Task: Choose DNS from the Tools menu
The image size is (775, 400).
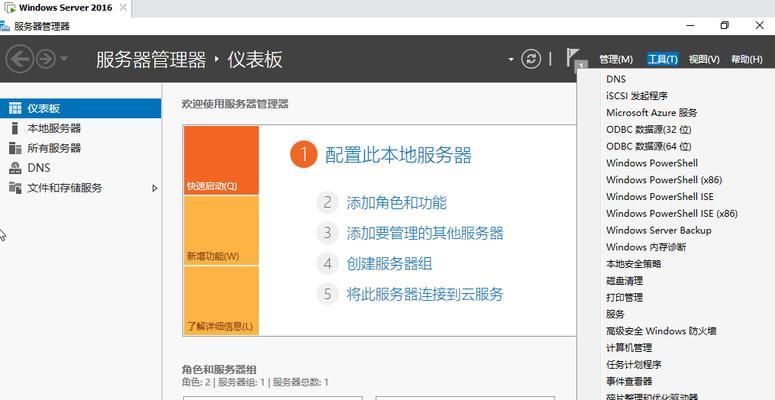Action: click(616, 79)
